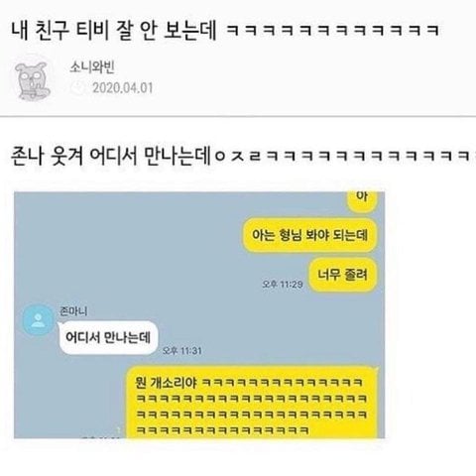Click the 2020.04.01 post date
The height and width of the screenshot is (476, 476).
123,88
